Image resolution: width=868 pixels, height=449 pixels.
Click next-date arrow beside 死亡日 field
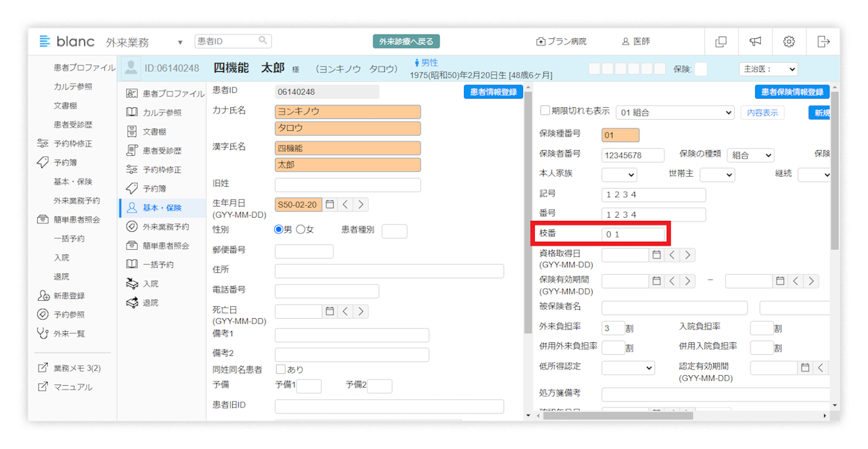(x=360, y=311)
